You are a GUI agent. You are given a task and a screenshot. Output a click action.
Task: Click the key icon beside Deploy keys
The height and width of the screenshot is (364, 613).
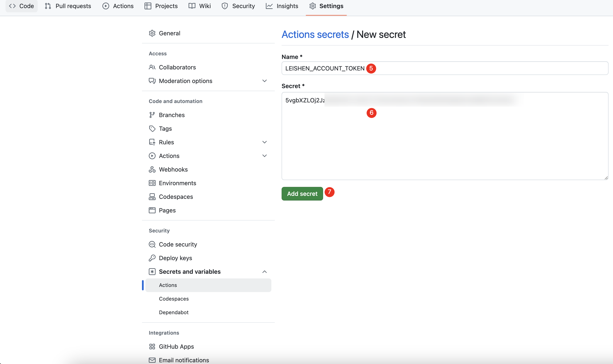[152, 258]
